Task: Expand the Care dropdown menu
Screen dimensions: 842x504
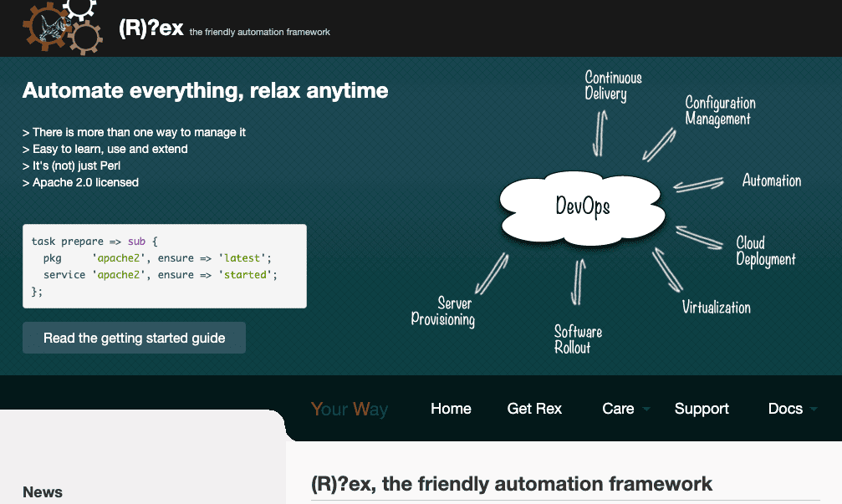Action: pyautogui.click(x=618, y=409)
